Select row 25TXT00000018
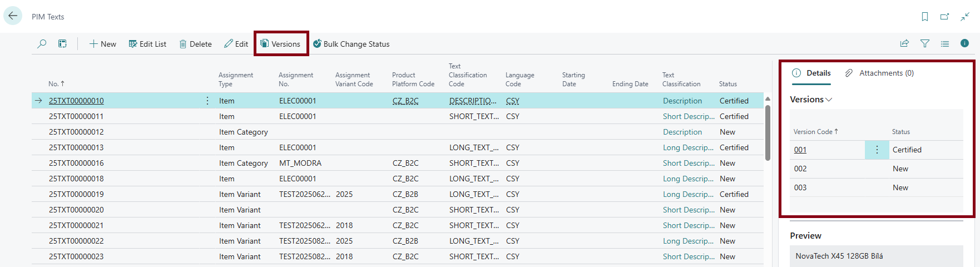 (397, 179)
